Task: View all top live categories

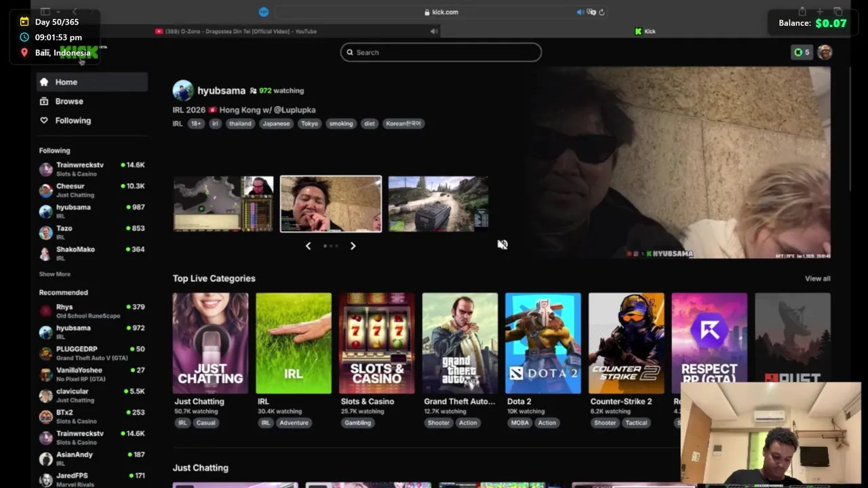Action: tap(817, 279)
